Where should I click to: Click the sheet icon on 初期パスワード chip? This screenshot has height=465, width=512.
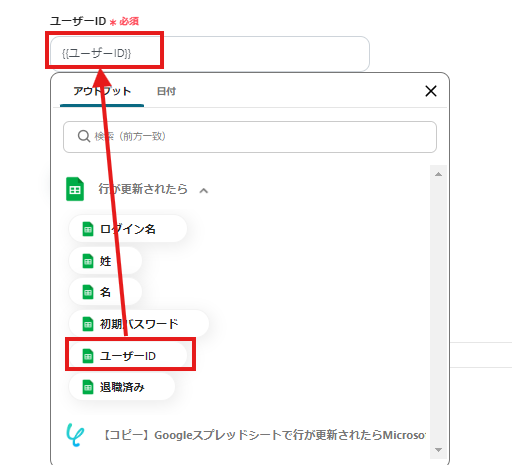point(88,324)
